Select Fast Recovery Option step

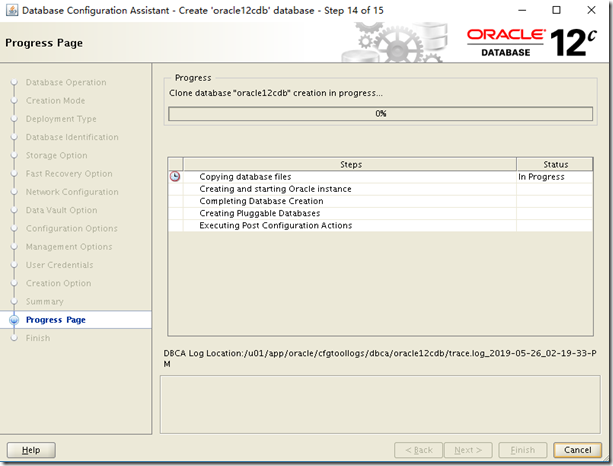(x=69, y=174)
